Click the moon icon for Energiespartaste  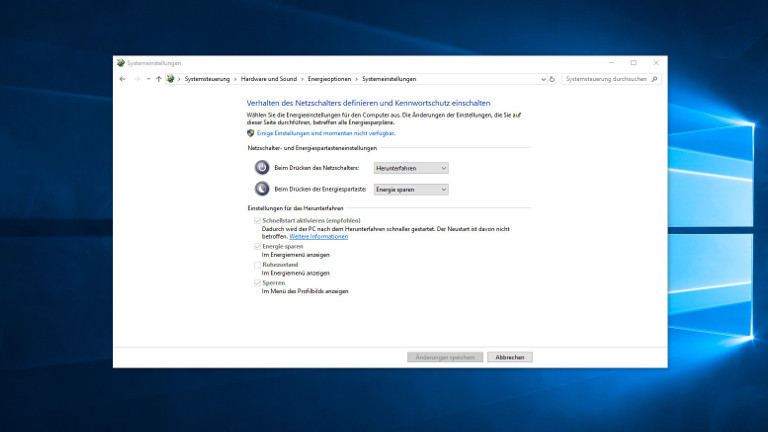click(261, 189)
